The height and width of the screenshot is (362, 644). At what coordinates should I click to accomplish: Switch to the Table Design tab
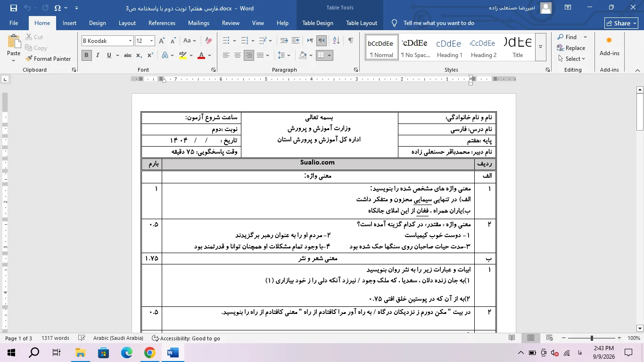(x=318, y=23)
